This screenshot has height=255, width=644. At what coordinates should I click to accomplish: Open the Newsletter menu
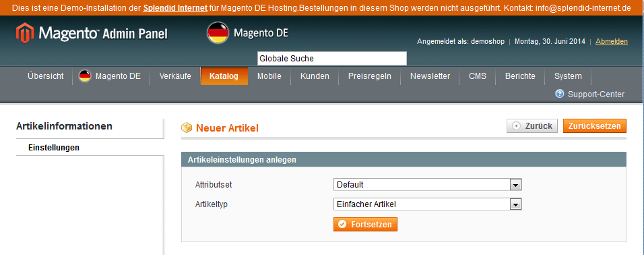pos(430,76)
